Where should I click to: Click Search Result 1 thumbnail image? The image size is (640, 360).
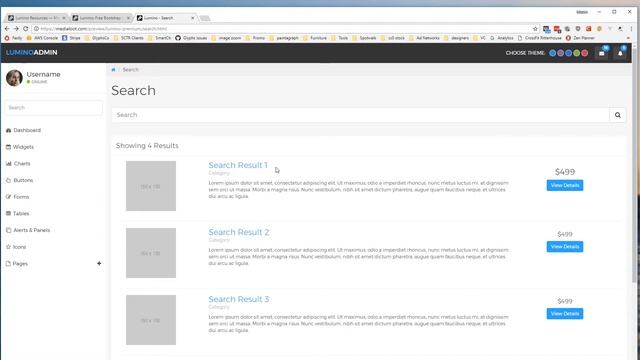click(x=151, y=186)
